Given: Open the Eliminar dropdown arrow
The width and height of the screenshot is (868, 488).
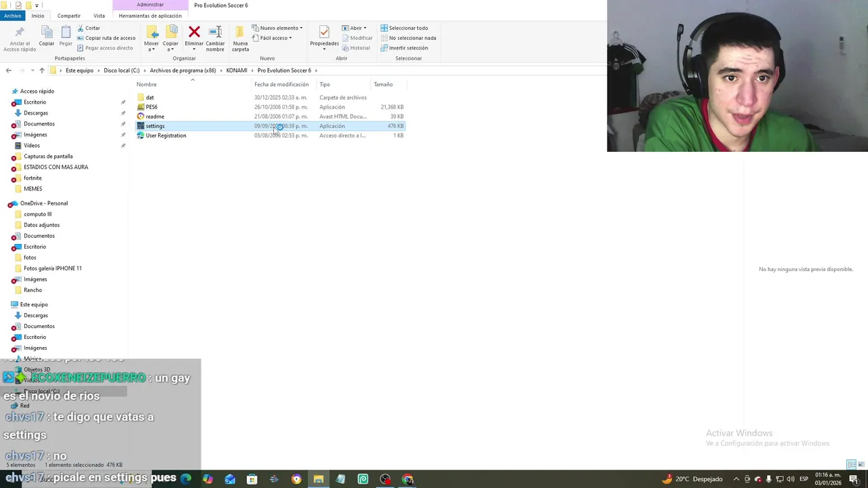Looking at the screenshot, I should point(194,49).
